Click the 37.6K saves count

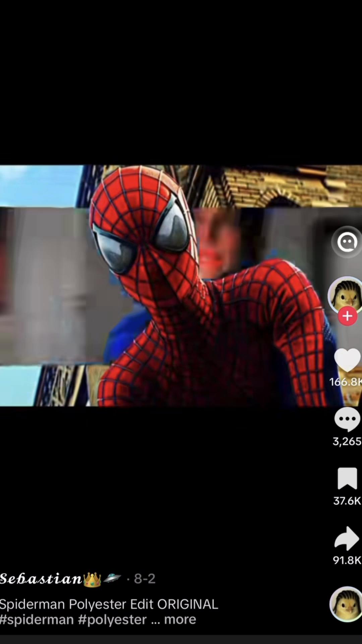[x=347, y=500]
